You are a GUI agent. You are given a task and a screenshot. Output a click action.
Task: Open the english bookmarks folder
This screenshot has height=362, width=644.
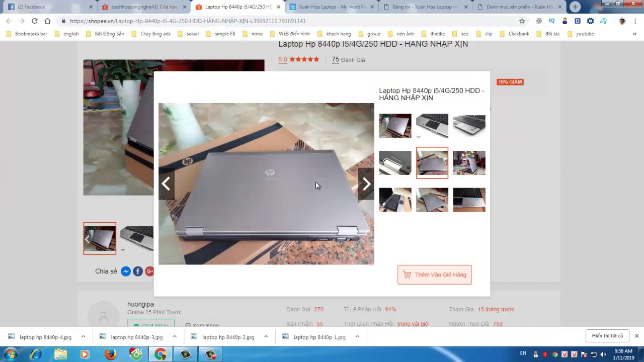(x=66, y=34)
